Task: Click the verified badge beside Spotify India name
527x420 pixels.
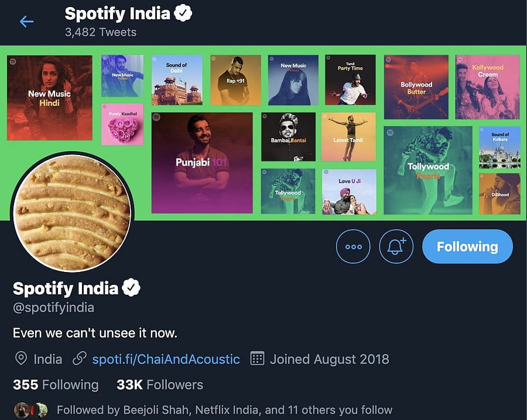Action: pyautogui.click(x=131, y=288)
